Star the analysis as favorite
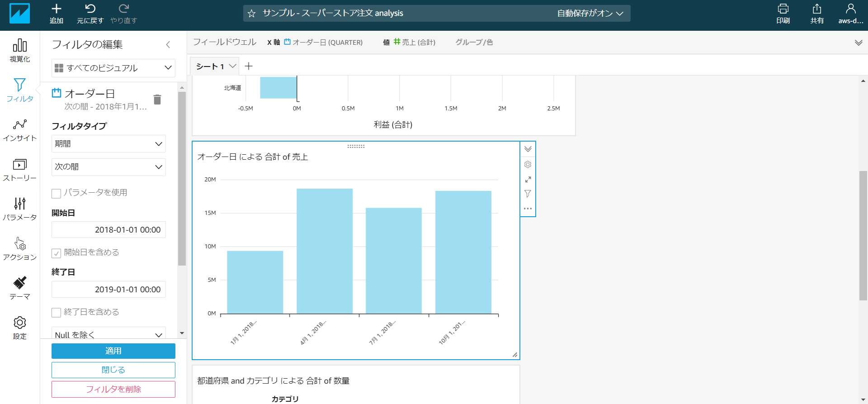Viewport: 868px width, 404px height. [252, 14]
